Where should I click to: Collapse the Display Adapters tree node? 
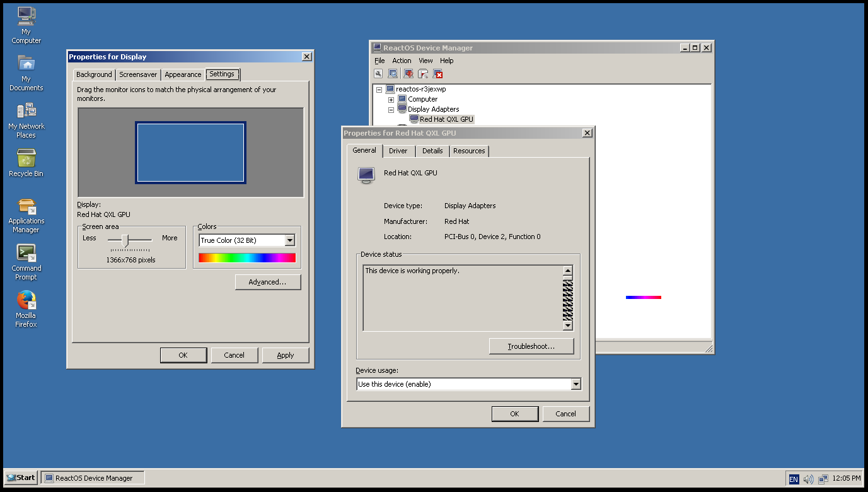tap(391, 109)
